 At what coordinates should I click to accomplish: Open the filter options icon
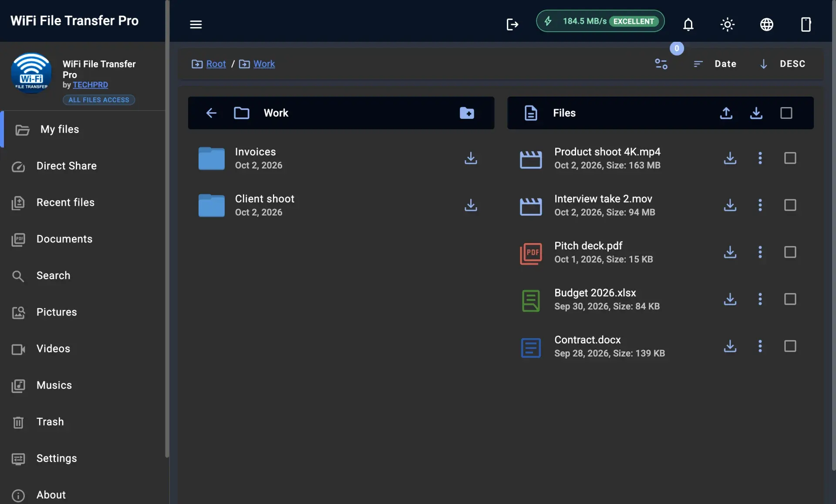[661, 64]
